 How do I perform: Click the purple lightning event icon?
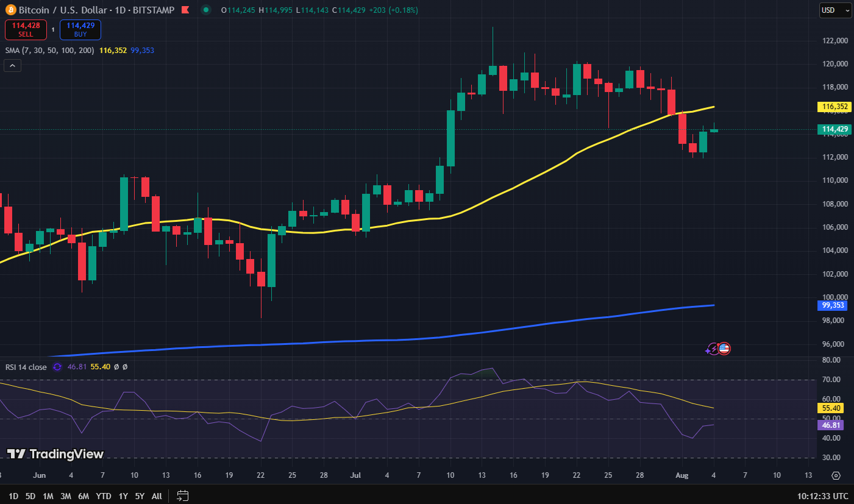(x=712, y=349)
